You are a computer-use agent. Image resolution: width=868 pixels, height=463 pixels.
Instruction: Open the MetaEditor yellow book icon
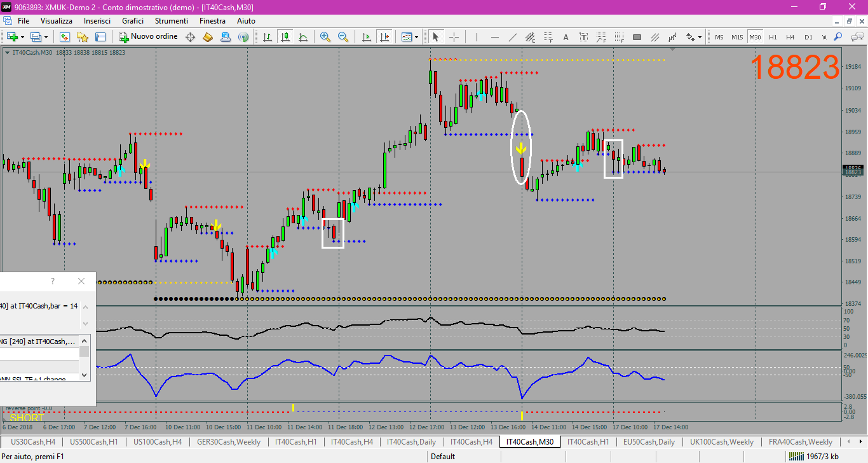(x=208, y=37)
